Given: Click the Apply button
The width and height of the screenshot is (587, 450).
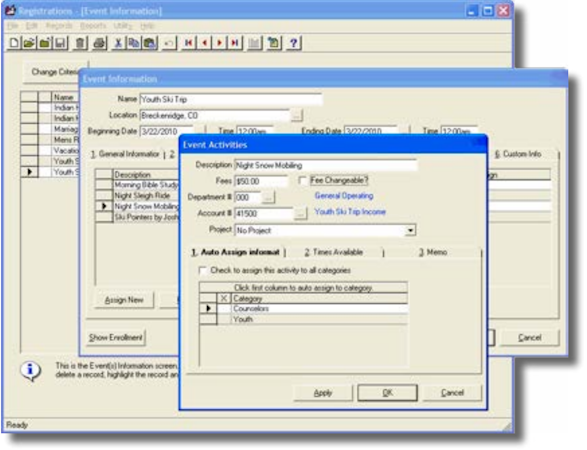Looking at the screenshot, I should pos(323,393).
